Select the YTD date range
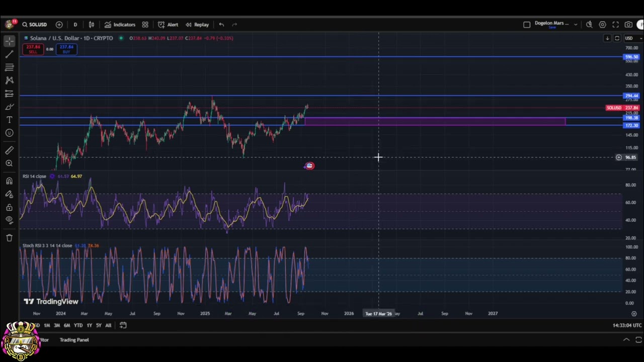This screenshot has height=362, width=644. pyautogui.click(x=78, y=325)
